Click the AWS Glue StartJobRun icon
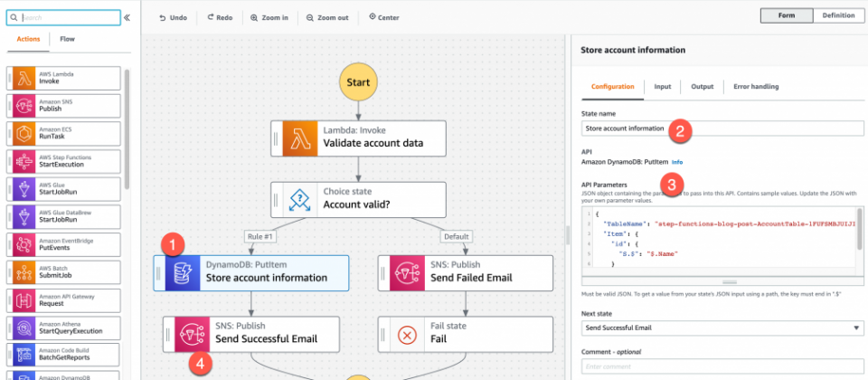Viewport: 868px width, 380px height. tap(24, 189)
